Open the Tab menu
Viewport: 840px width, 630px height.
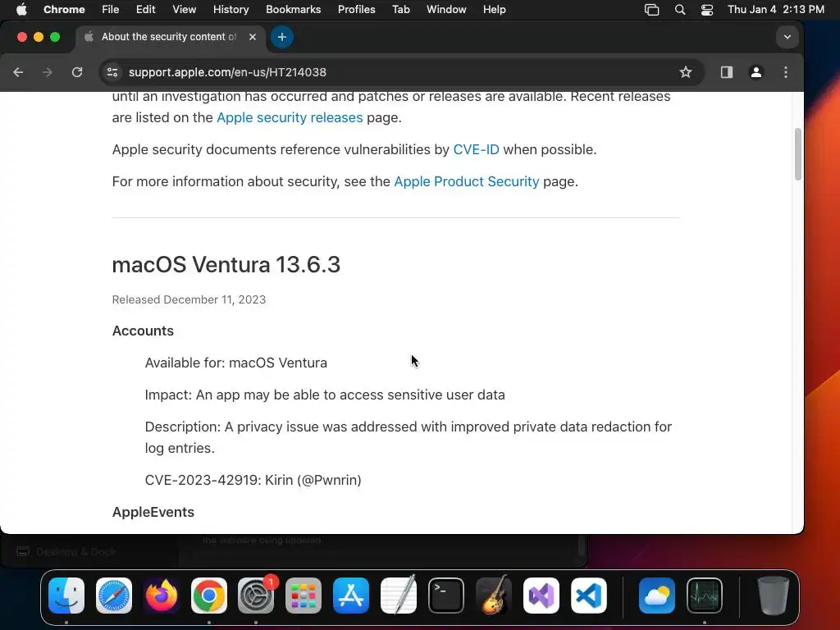click(400, 10)
